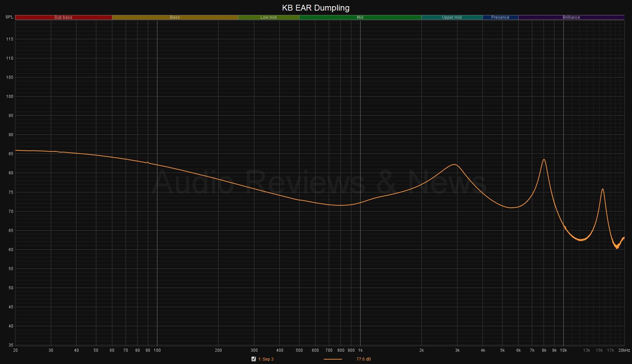632x364 pixels.
Task: Click the "KB EAR Dumpling" chart title
Action: (x=315, y=8)
